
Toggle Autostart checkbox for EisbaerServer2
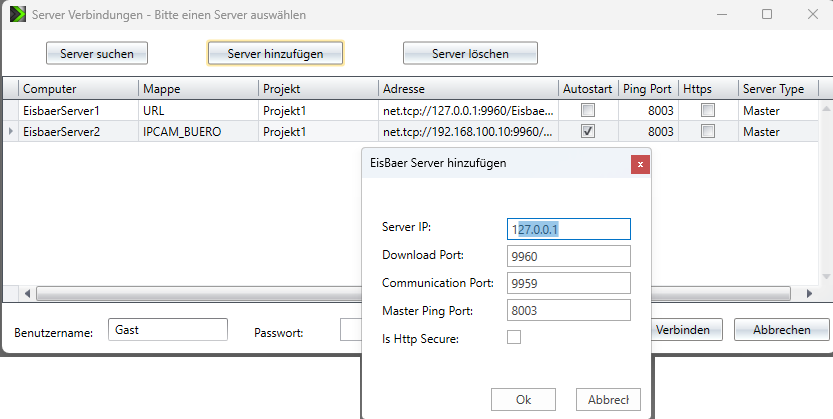pos(588,131)
